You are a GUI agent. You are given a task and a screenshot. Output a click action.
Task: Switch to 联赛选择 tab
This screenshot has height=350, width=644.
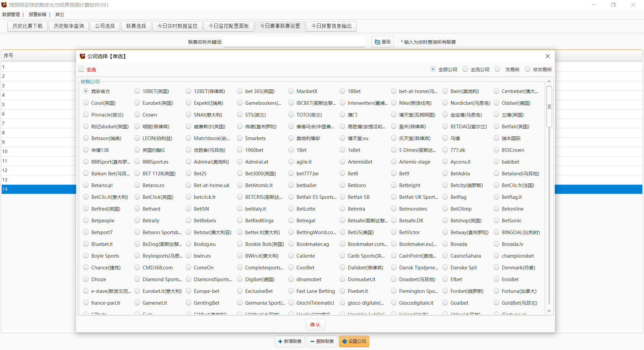(136, 26)
